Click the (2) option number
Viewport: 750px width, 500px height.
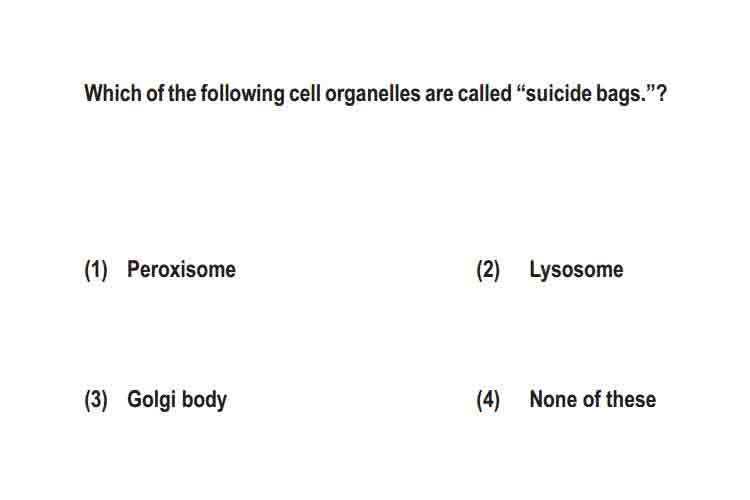(x=488, y=270)
